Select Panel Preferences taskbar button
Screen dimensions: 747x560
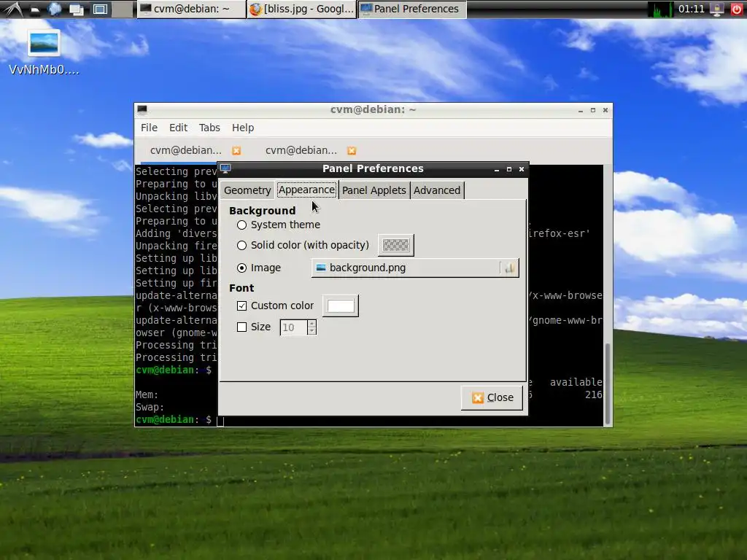412,9
